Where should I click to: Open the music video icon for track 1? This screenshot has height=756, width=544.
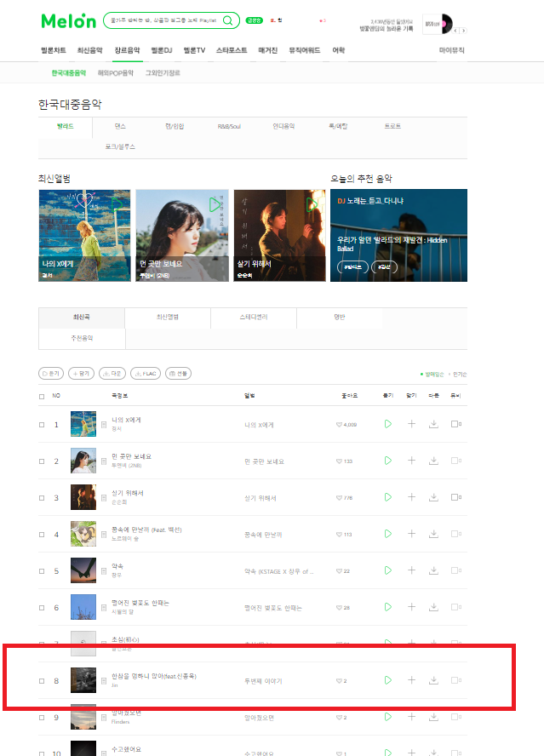(455, 424)
